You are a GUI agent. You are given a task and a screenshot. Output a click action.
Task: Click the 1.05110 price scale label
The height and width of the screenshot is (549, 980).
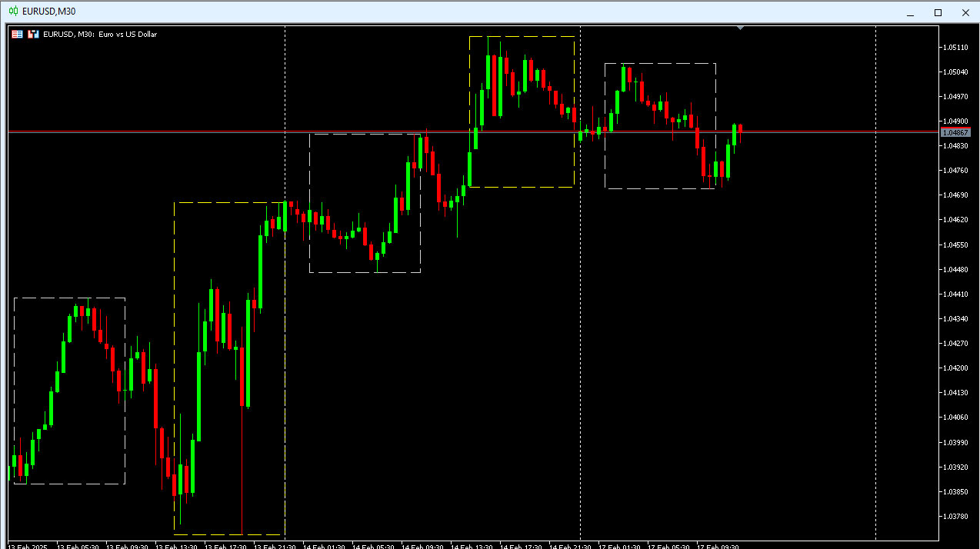(956, 48)
